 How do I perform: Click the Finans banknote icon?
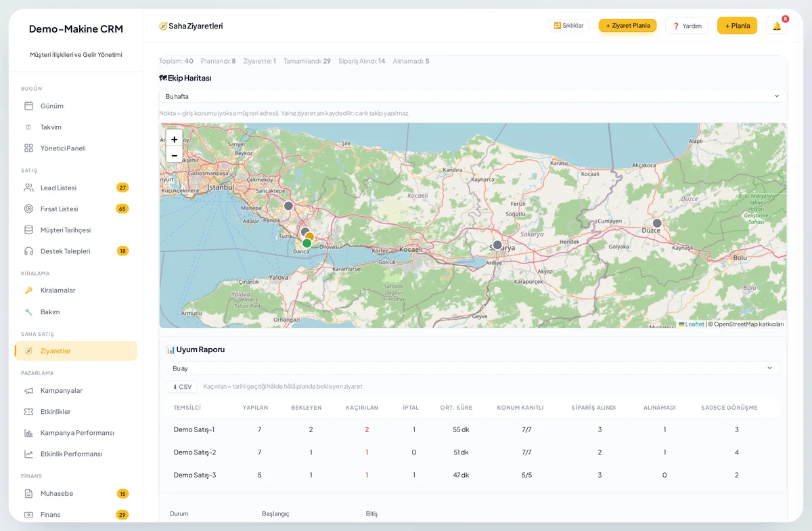click(x=28, y=514)
